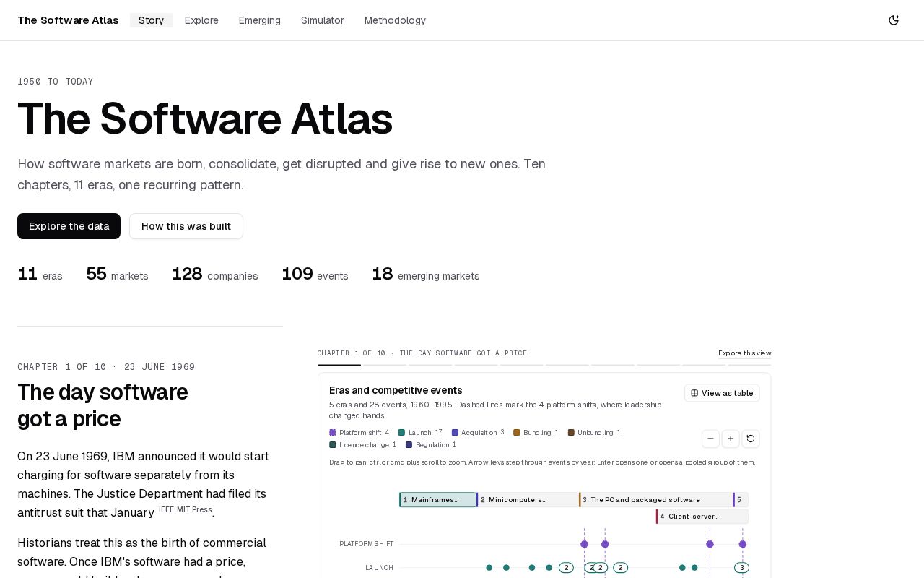Select era 5 bar on the timeline
This screenshot has height=578, width=924.
point(741,500)
